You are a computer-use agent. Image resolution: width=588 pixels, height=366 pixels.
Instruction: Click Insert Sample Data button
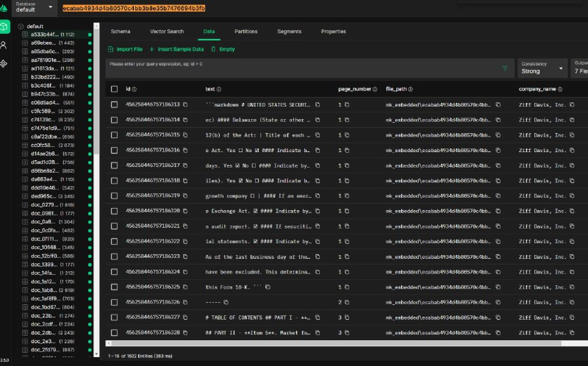point(176,49)
